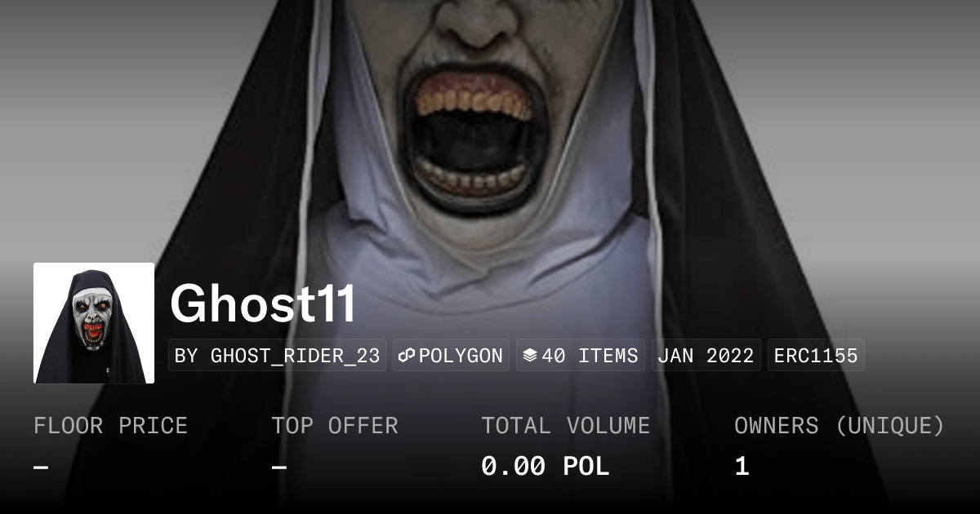The image size is (980, 514).
Task: Click the JAN 2022 date badge
Action: [x=706, y=356]
